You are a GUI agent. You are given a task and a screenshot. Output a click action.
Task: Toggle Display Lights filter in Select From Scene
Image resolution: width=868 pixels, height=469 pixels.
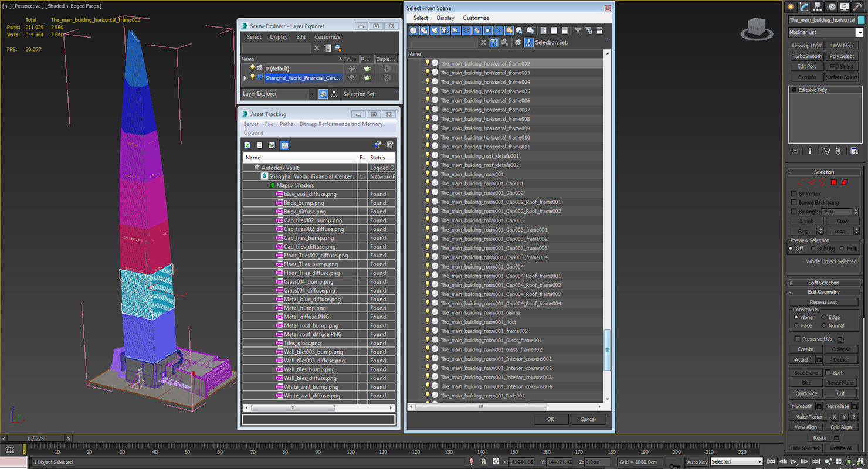tap(435, 30)
